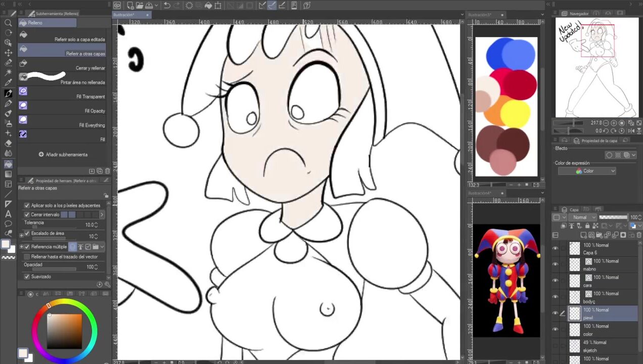Screen dimensions: 643x364
Task: Enable 'Rellenar hasta el trazado del vector'
Action: (x=27, y=257)
